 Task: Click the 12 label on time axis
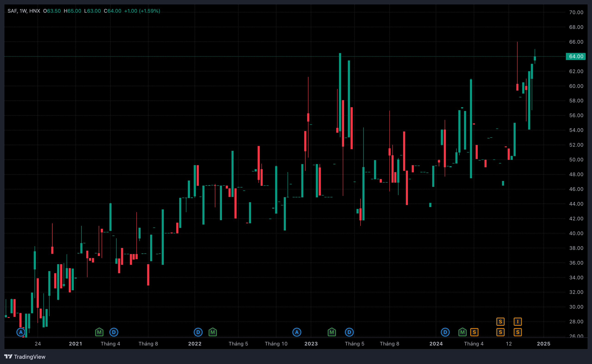(509, 343)
